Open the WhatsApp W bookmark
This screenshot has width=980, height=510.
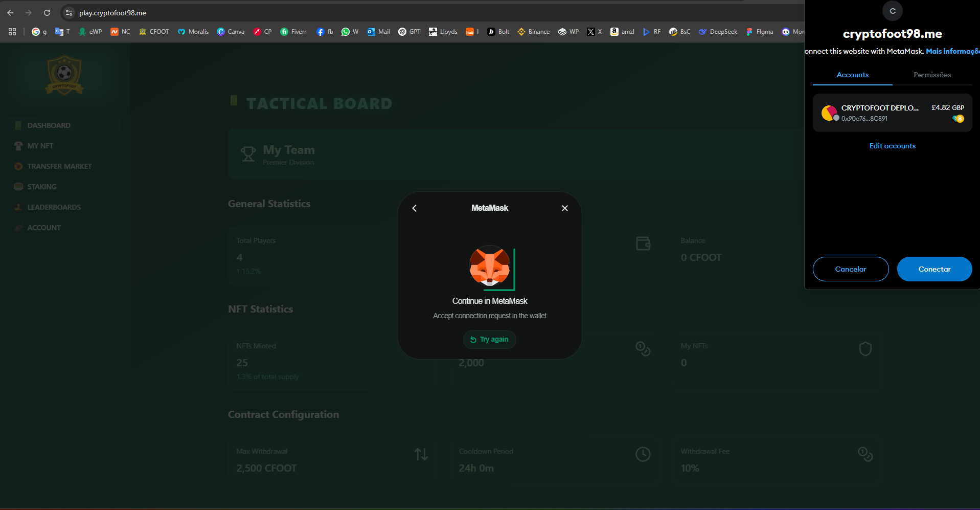350,32
